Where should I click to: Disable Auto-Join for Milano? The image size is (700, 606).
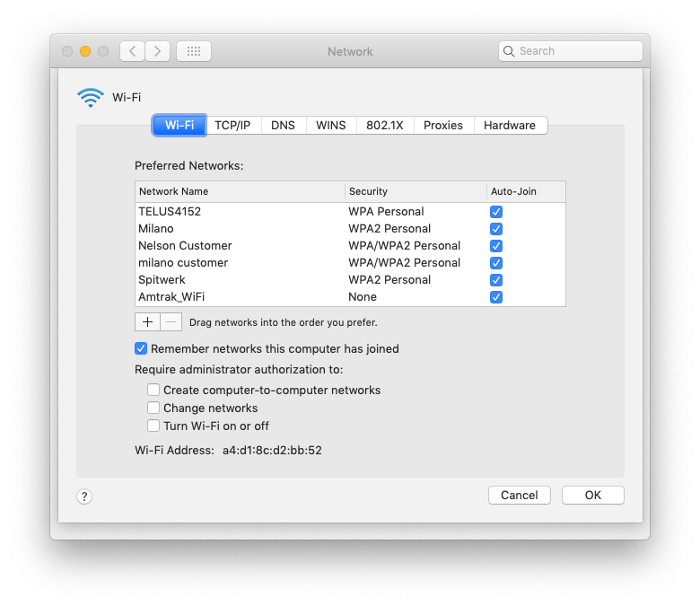(496, 229)
